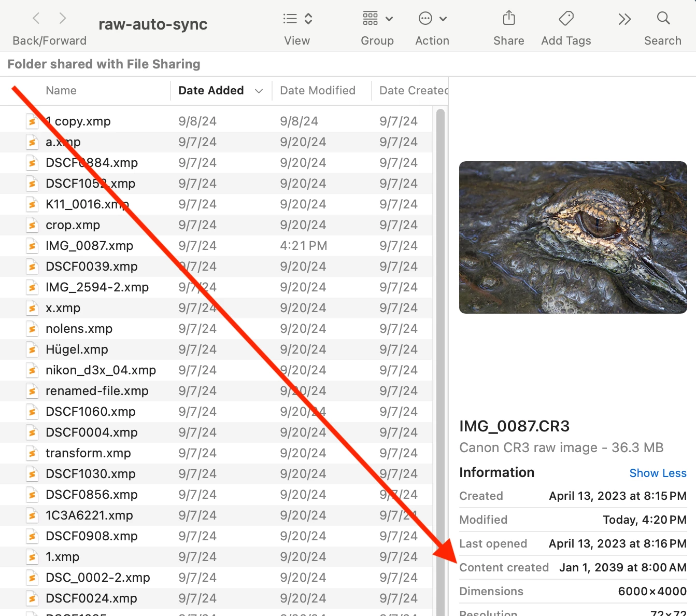The height and width of the screenshot is (616, 696).
Task: Select the a.xmp file row
Action: point(216,142)
